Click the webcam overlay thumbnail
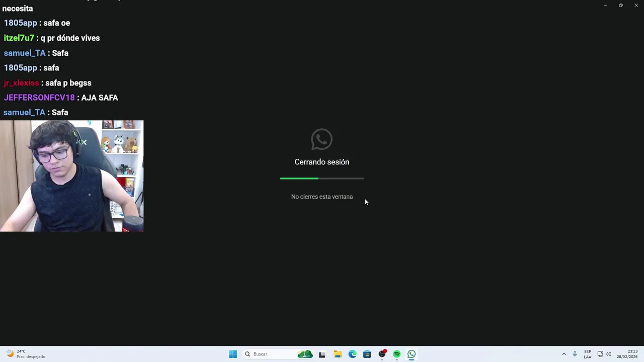This screenshot has width=644, height=362. click(x=72, y=176)
